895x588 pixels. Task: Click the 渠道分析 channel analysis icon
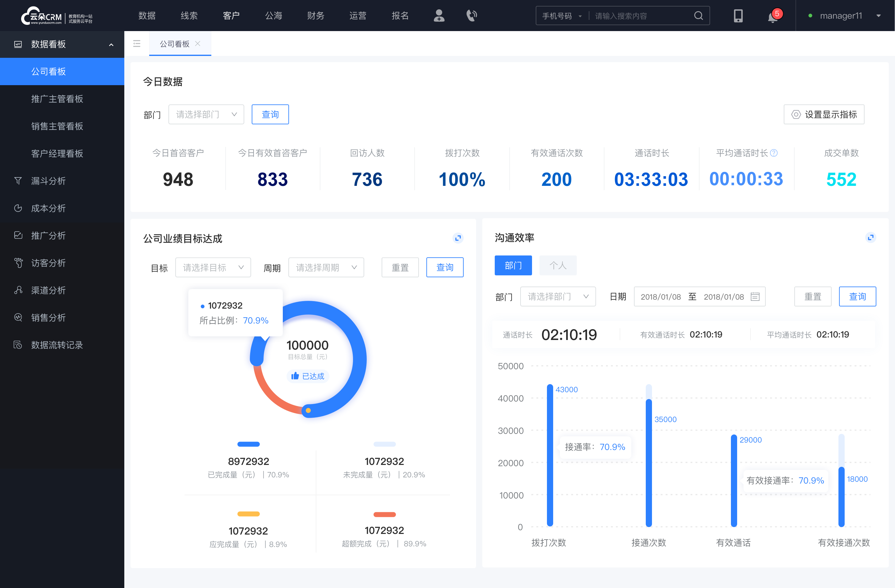[x=18, y=289]
